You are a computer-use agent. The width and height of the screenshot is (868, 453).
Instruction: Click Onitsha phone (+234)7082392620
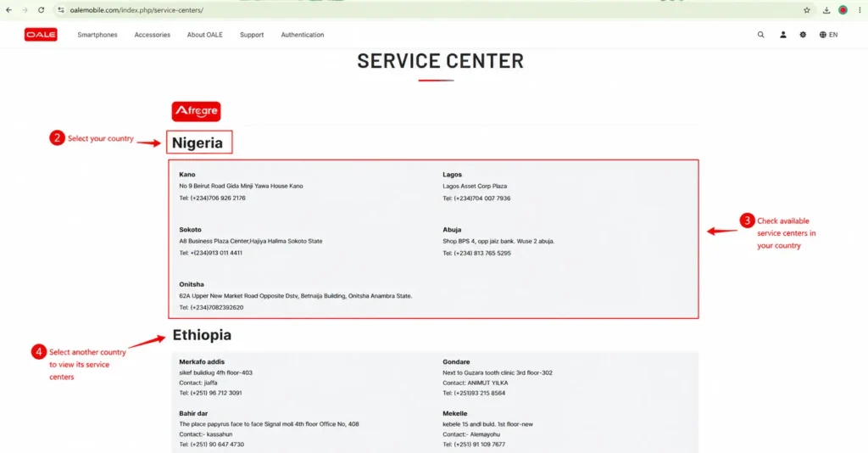coord(211,307)
